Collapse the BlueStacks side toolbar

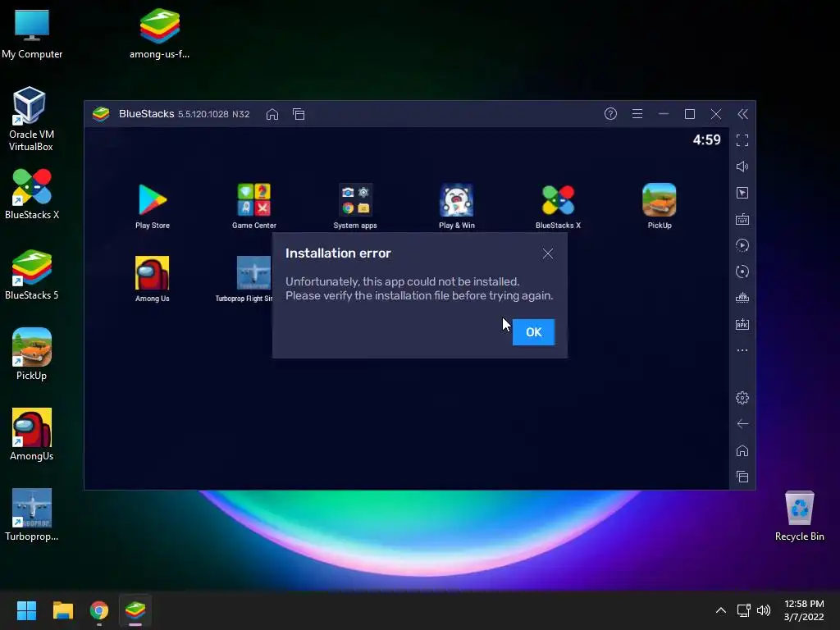coord(742,114)
